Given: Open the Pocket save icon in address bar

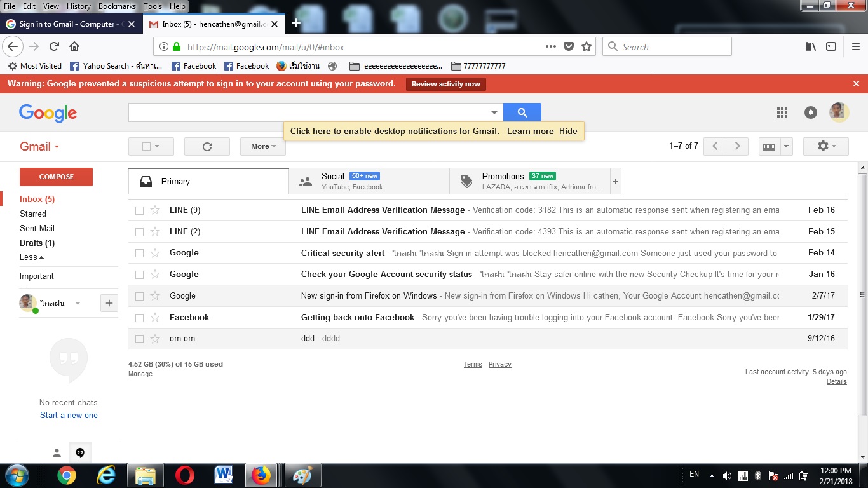Looking at the screenshot, I should click(569, 46).
